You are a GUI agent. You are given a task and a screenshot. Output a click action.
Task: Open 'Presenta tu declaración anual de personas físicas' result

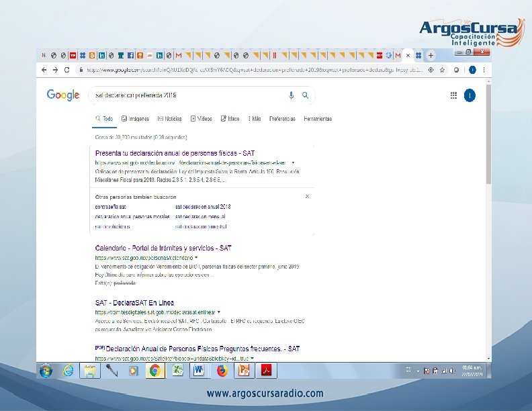[x=175, y=153]
